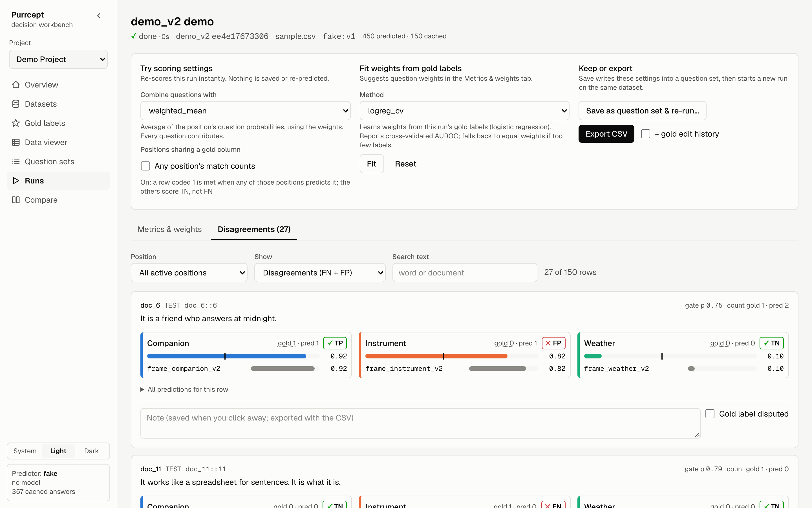Open the Demo Project dropdown

58,60
